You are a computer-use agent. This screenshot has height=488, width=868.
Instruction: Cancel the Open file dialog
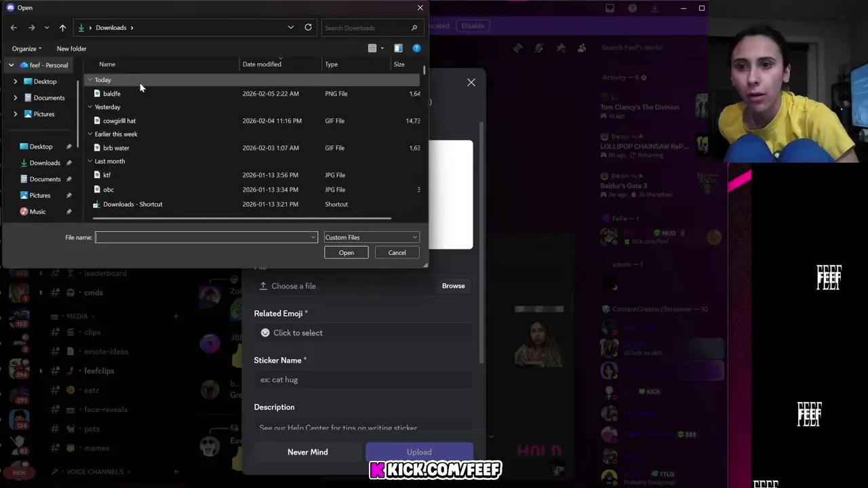pos(397,252)
